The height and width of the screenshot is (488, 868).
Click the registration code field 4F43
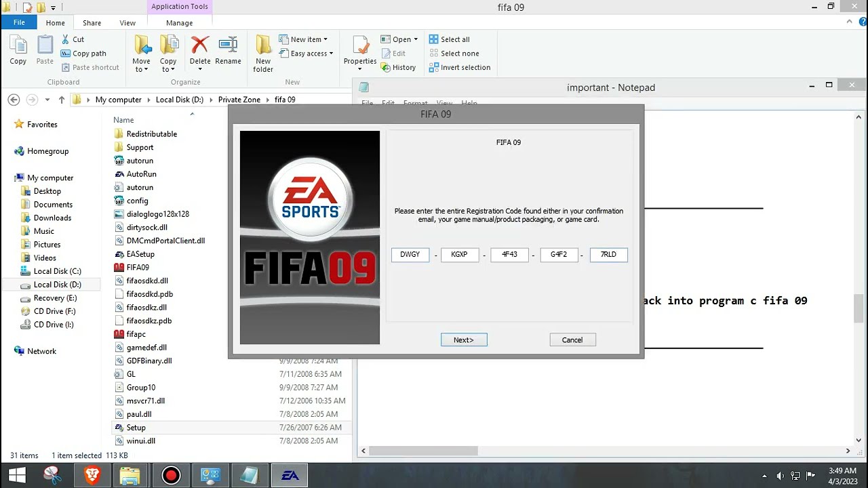(x=509, y=255)
